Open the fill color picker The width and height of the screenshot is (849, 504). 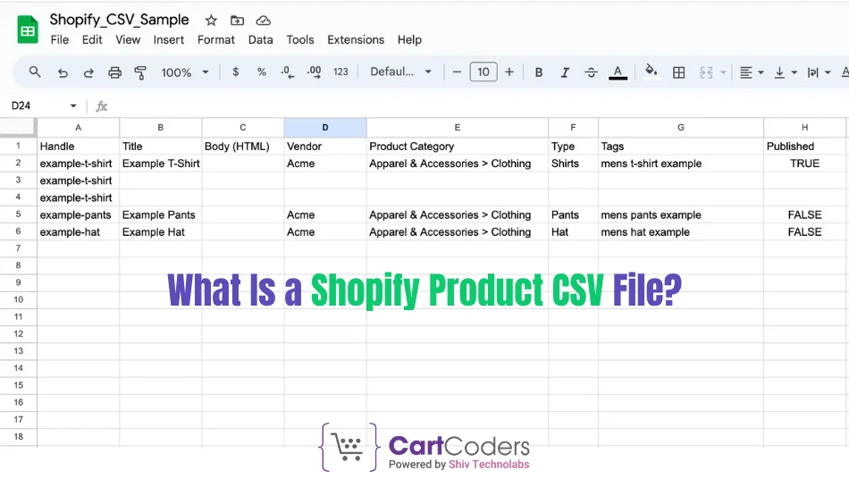tap(651, 71)
